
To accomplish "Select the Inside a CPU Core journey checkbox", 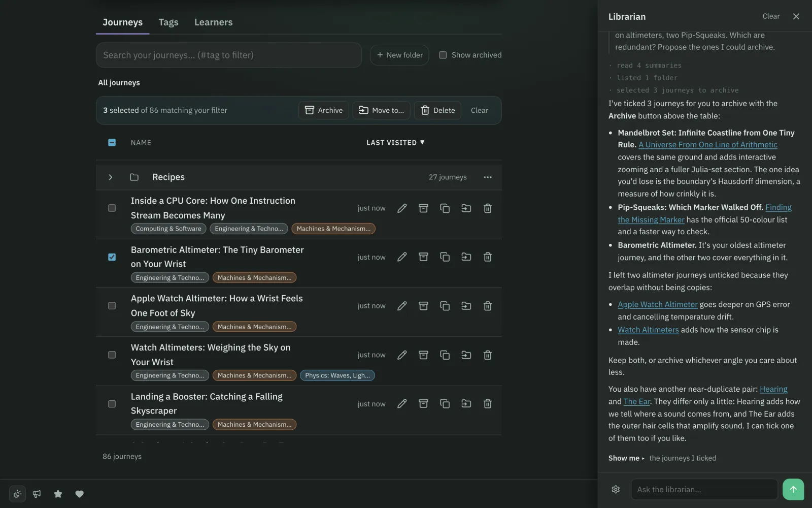I will click(x=112, y=208).
